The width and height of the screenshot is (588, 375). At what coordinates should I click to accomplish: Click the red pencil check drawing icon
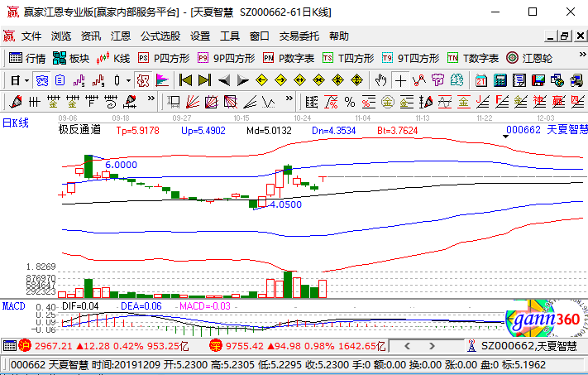(x=16, y=102)
